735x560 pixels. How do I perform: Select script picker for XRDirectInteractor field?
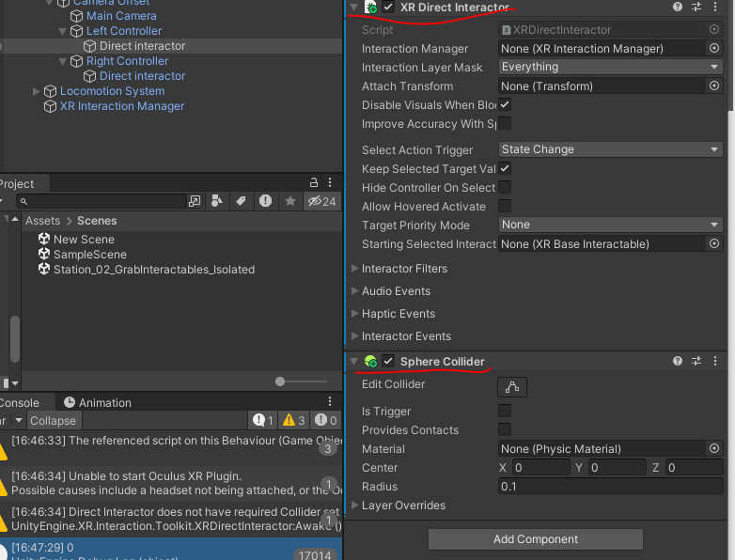coord(714,29)
